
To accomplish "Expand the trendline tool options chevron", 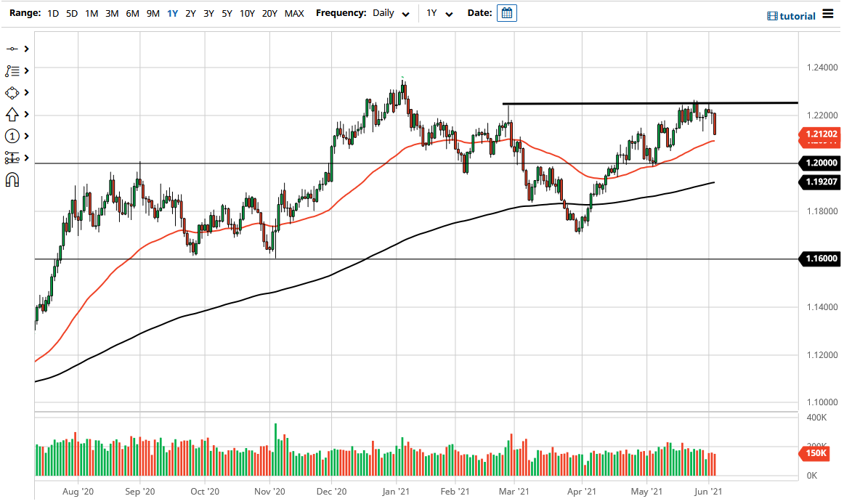I will 26,49.
